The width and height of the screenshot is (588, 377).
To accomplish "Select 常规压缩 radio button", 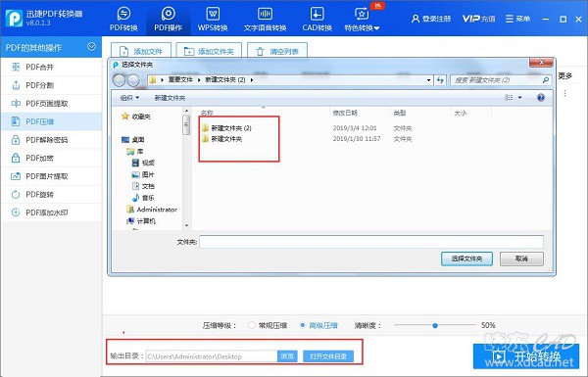I will (252, 325).
